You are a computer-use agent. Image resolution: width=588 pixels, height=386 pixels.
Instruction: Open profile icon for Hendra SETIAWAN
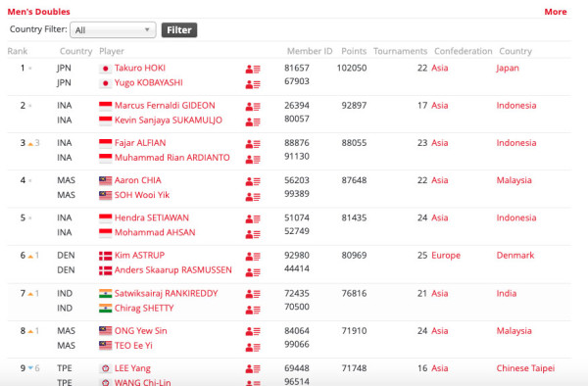[x=253, y=218]
